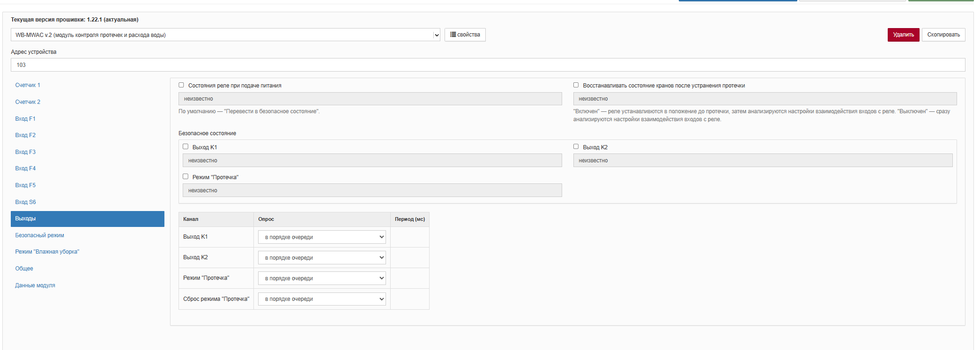Select the 'Безопасный режим' tab
This screenshot has width=980, height=350.
pos(39,235)
